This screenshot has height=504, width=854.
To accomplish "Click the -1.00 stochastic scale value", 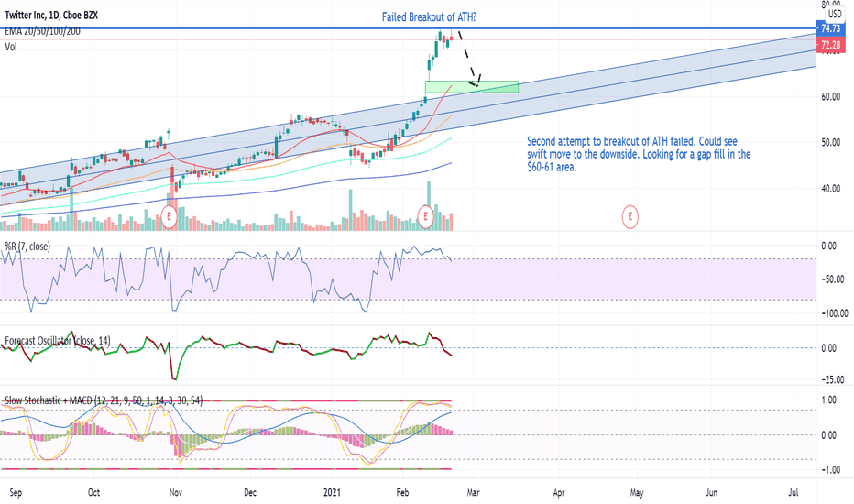I will (828, 470).
